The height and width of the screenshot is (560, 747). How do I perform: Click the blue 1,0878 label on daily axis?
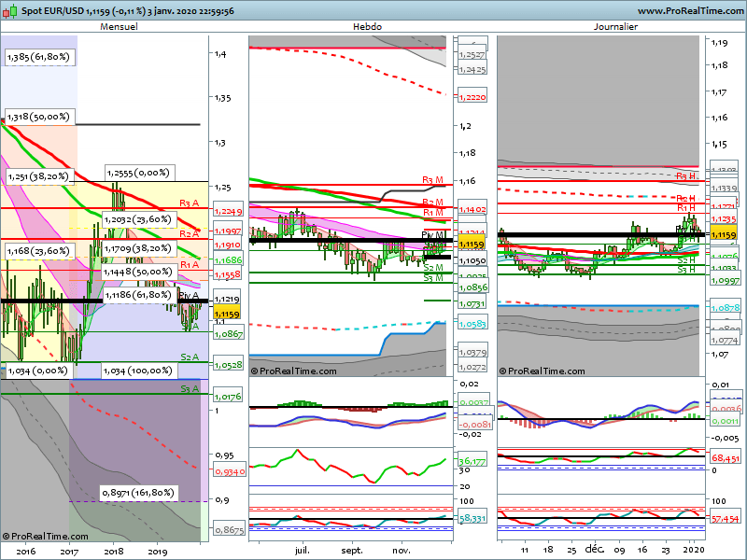click(726, 307)
